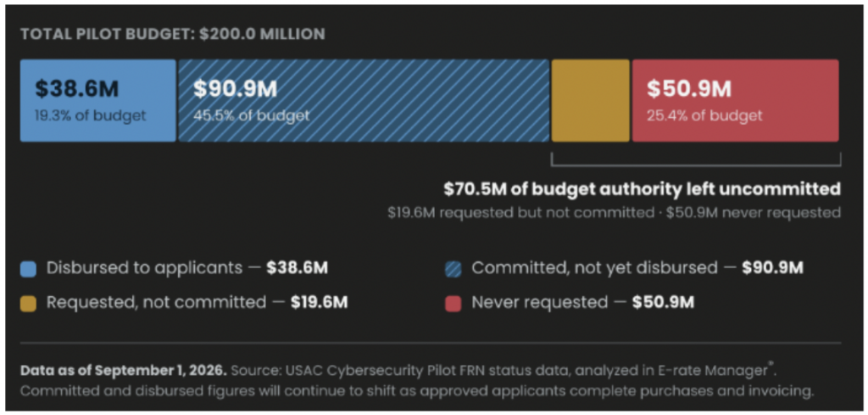Click "Data as of September 1, 2026" text
The width and height of the screenshot is (868, 415).
tap(123, 369)
